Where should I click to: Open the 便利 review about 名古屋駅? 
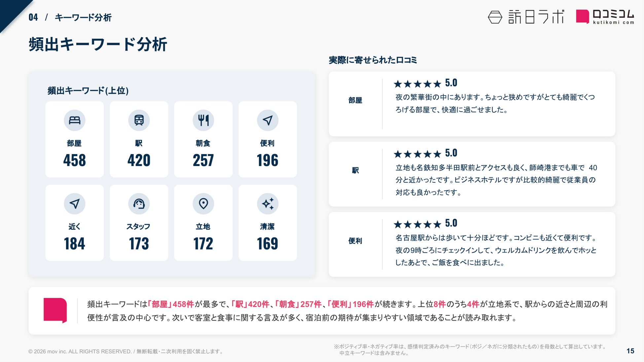pos(472,245)
